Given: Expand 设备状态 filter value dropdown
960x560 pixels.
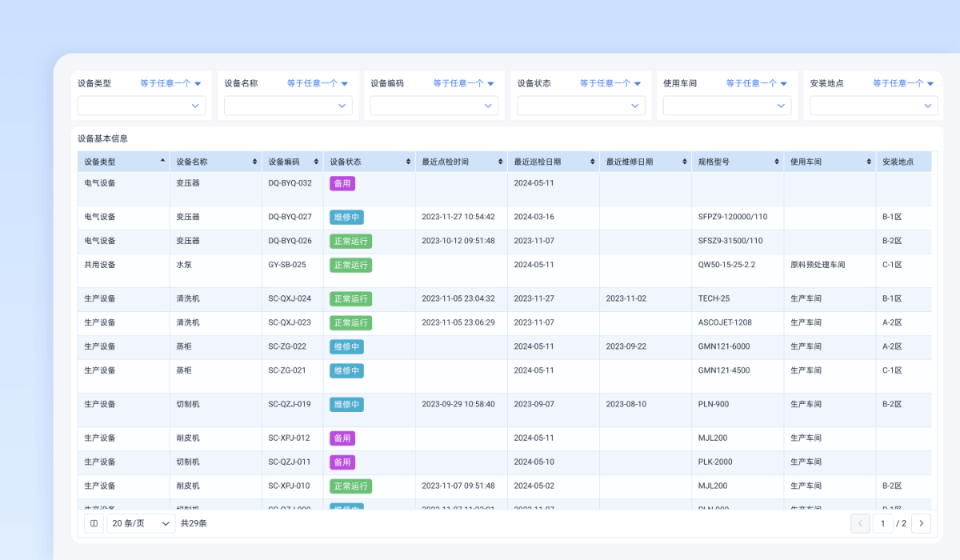Looking at the screenshot, I should (581, 106).
